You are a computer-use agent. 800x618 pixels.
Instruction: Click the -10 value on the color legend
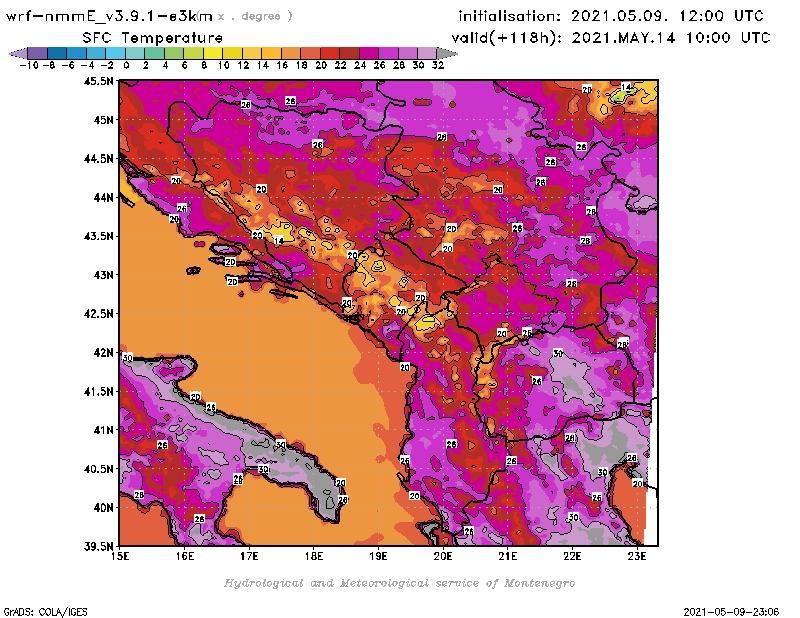coord(29,65)
